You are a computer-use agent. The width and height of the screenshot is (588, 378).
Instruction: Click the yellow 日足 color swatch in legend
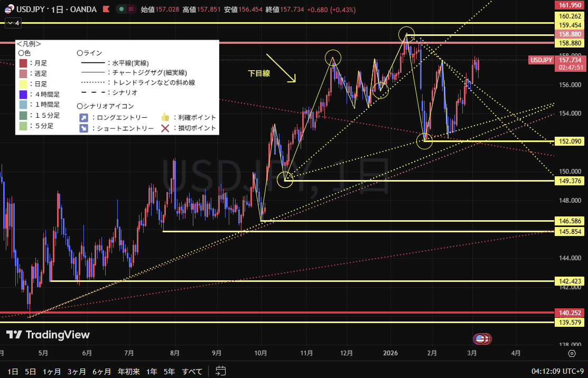[23, 84]
